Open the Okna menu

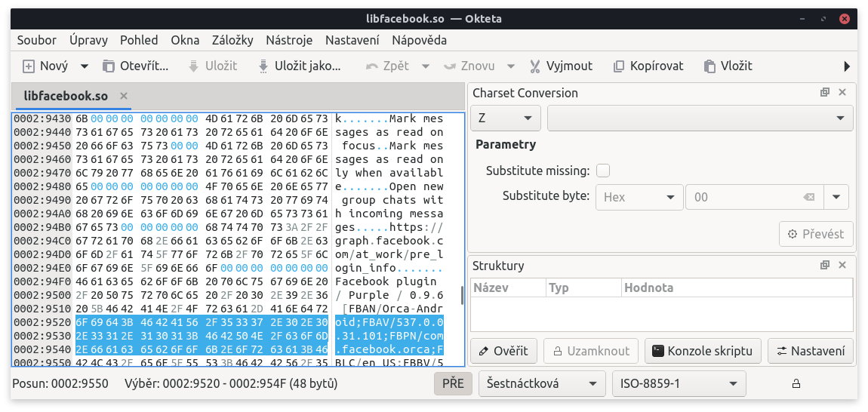click(x=185, y=41)
